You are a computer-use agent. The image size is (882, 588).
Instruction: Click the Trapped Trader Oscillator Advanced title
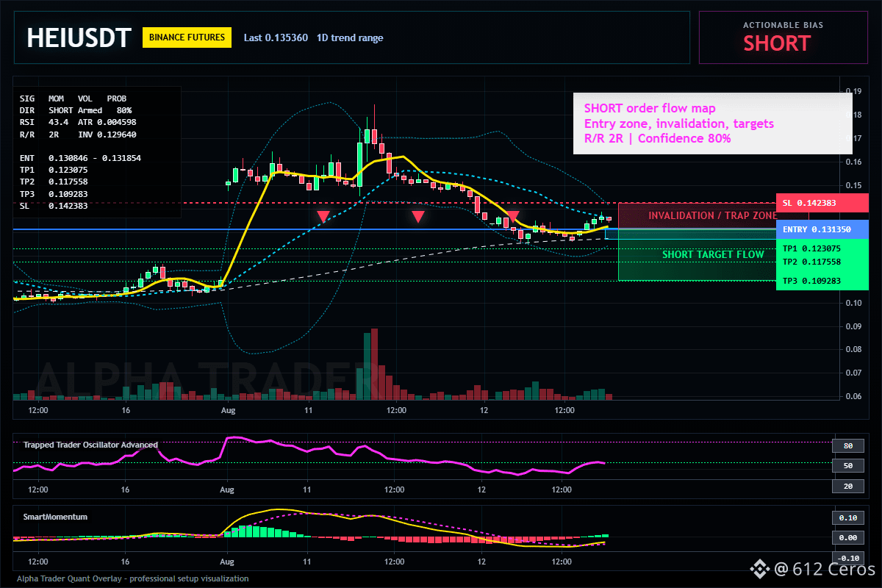pyautogui.click(x=90, y=445)
